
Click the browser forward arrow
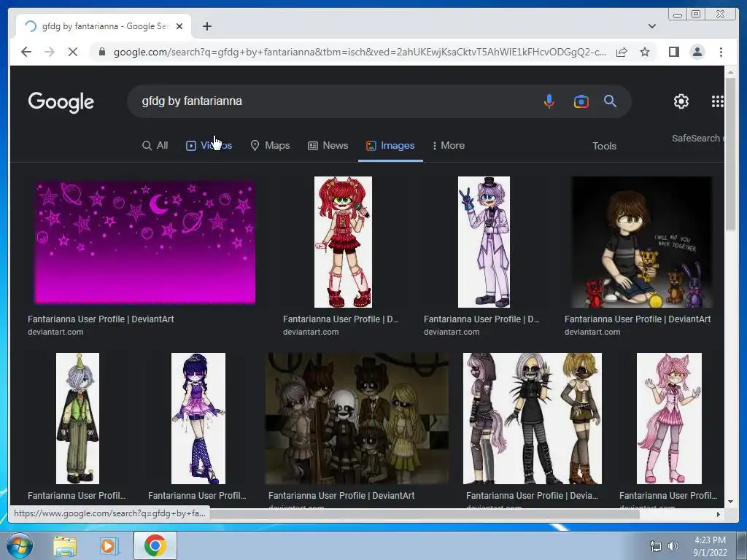click(x=50, y=52)
